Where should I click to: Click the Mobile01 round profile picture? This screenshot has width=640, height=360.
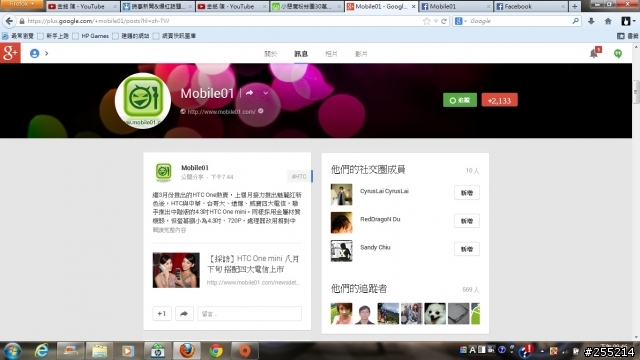click(x=143, y=100)
